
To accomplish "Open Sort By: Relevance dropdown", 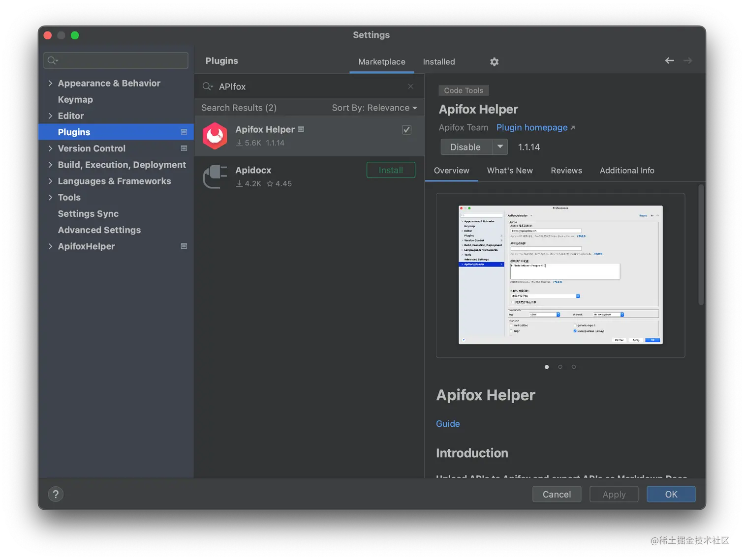I will coord(374,108).
